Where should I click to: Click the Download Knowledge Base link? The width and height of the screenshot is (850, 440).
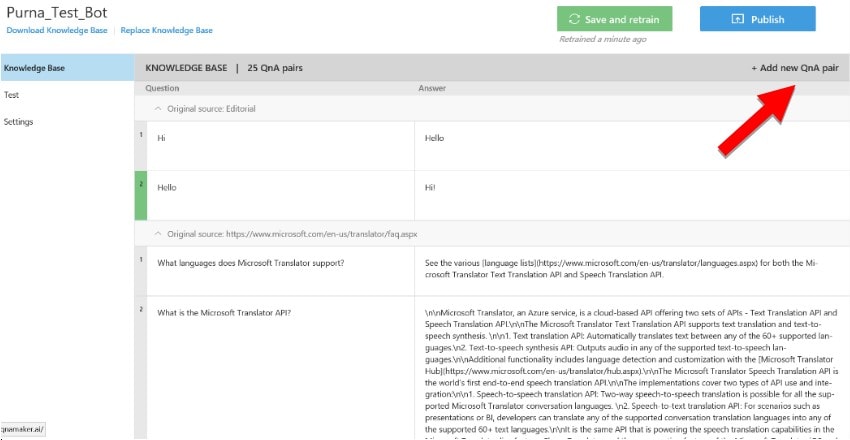(x=56, y=31)
